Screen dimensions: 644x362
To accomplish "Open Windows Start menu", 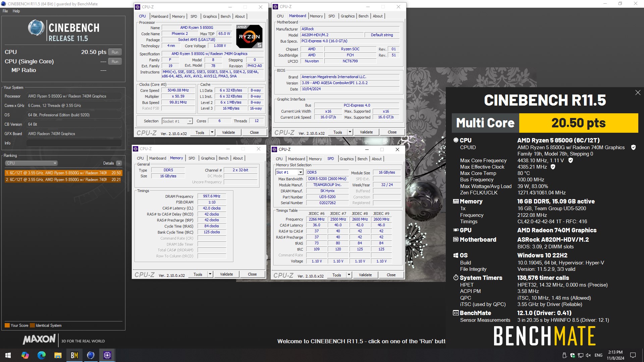I will (x=8, y=355).
